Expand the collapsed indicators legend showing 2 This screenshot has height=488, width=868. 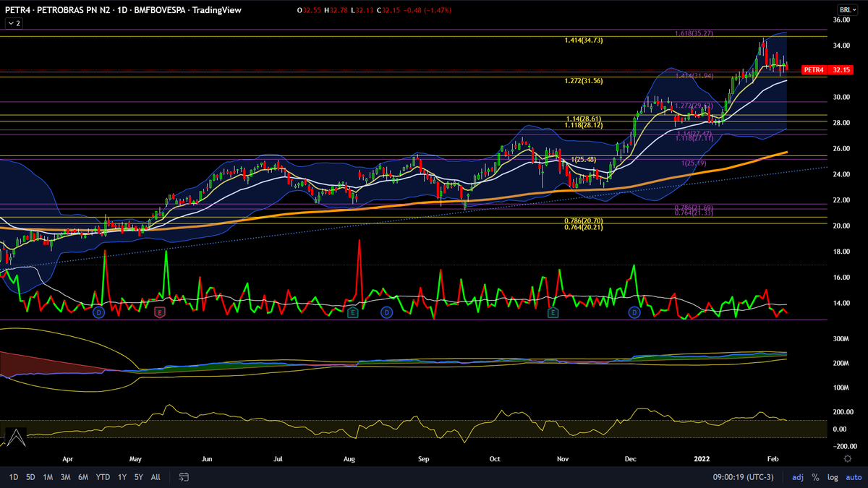[14, 23]
